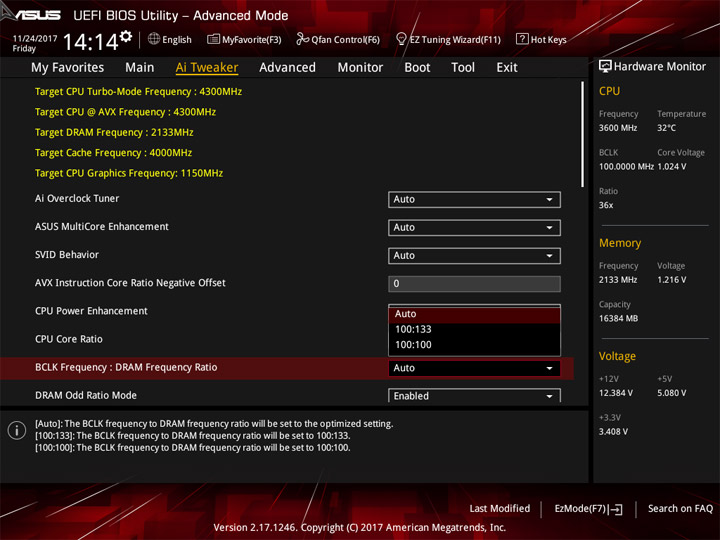The height and width of the screenshot is (540, 720).
Task: Click 'Target CPU @ AVX Frequency : 4300MHz'
Action: coord(125,112)
